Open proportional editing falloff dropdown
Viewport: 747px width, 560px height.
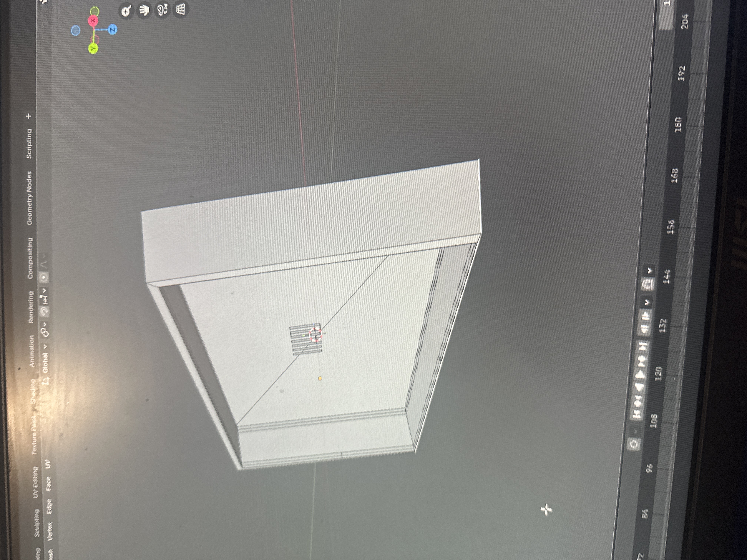(x=44, y=262)
